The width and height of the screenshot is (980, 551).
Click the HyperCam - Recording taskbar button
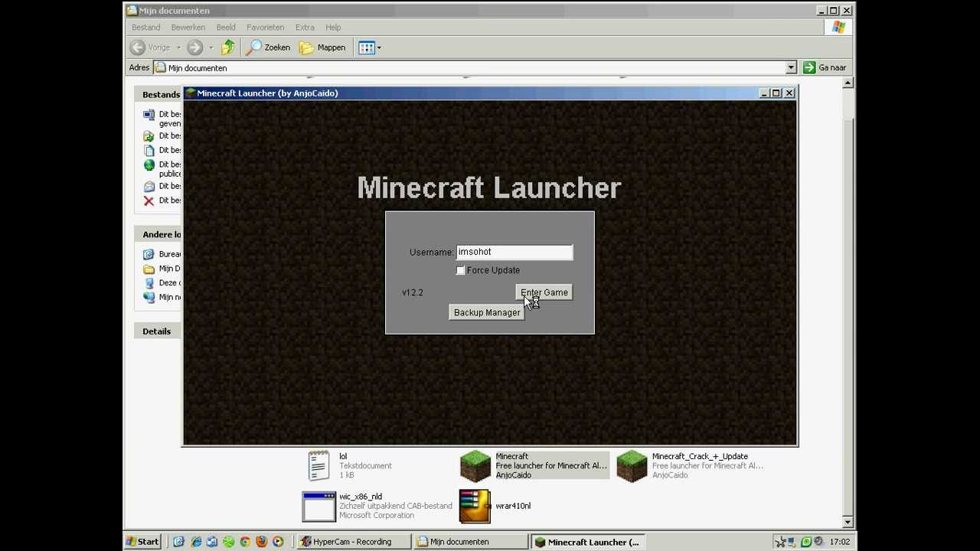[x=353, y=542]
